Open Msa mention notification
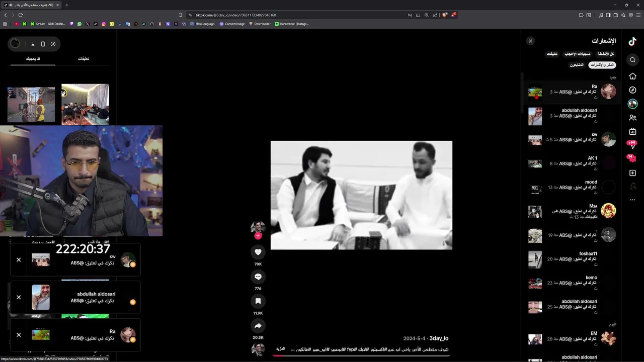This screenshot has height=362, width=644. coord(572,211)
